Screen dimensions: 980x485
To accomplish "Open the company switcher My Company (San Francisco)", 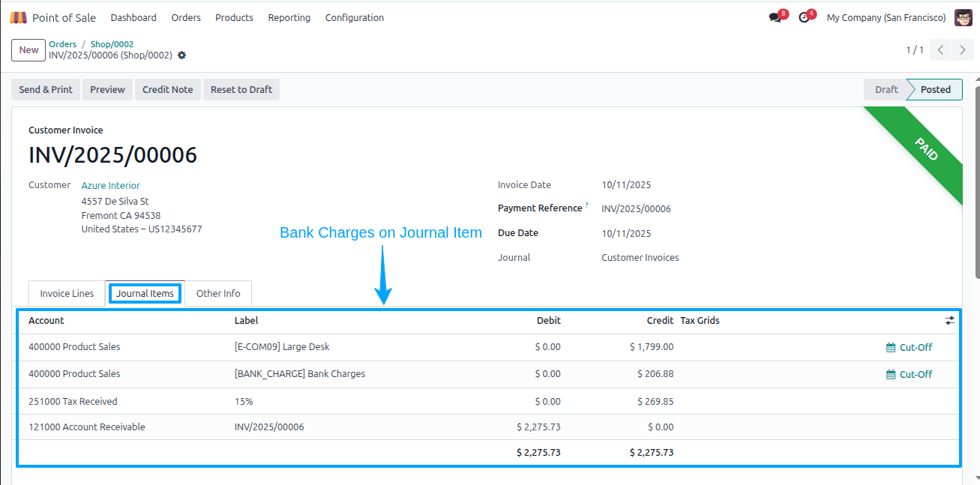I will (886, 17).
